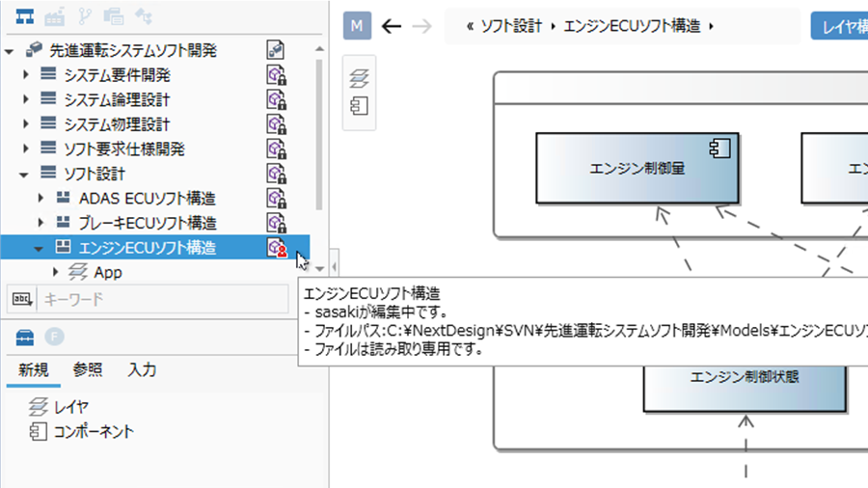The height and width of the screenshot is (488, 868).
Task: Click keyword search mode icon
Action: 21,300
